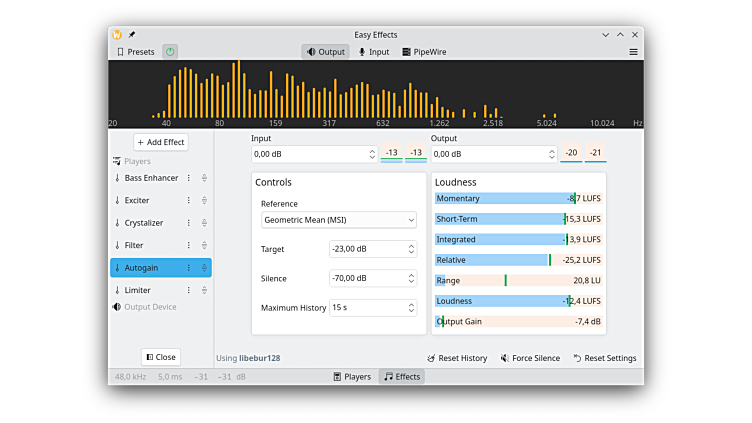This screenshot has height=423, width=752.
Task: Open the Presets menu
Action: pyautogui.click(x=136, y=52)
